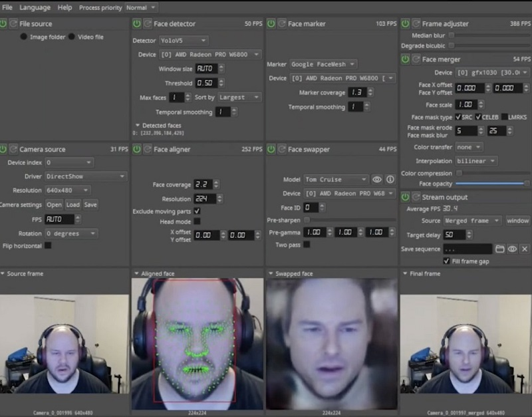Click Face marker reset icon
Image resolution: width=532 pixels, height=417 pixels.
[x=282, y=23]
